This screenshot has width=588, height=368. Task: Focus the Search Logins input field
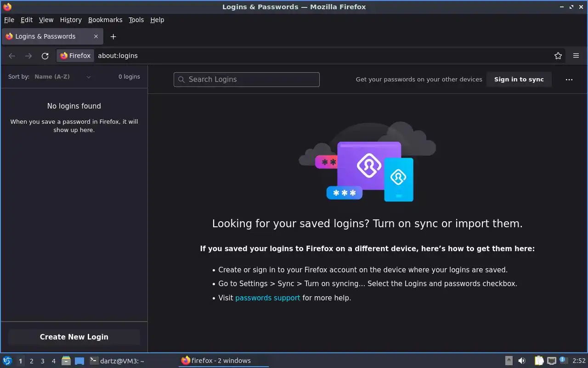point(247,80)
